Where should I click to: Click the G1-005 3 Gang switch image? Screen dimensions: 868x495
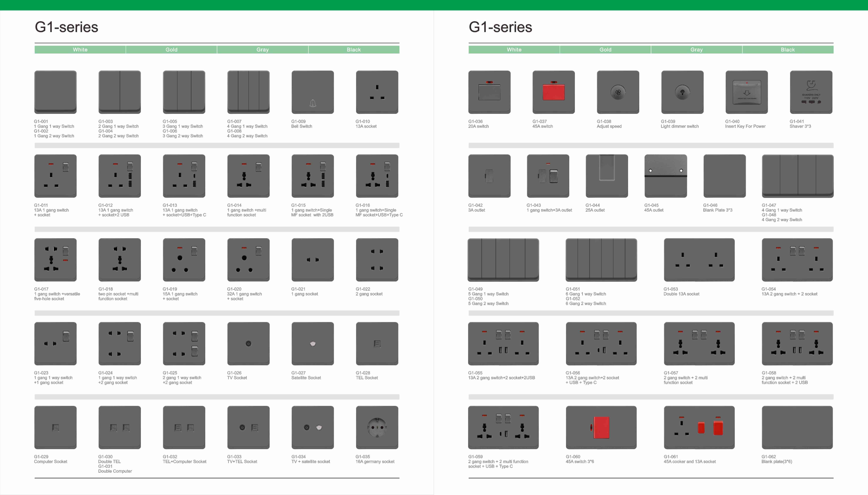pyautogui.click(x=184, y=92)
